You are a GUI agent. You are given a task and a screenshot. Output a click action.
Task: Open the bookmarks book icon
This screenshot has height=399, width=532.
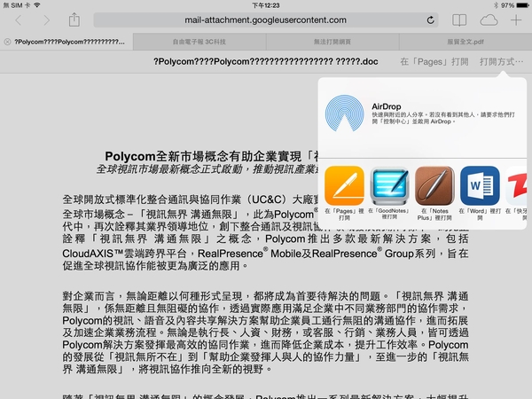coord(459,20)
